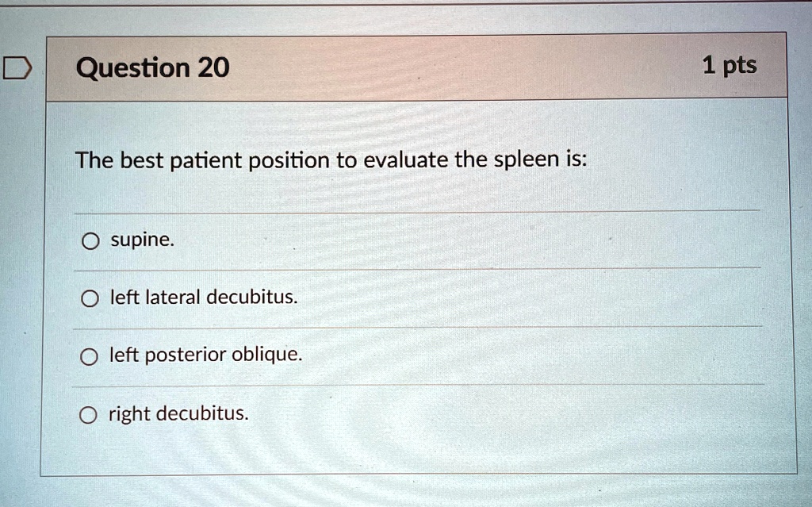Click the divider below the question text
Screen dimensions: 812x507
(x=419, y=212)
